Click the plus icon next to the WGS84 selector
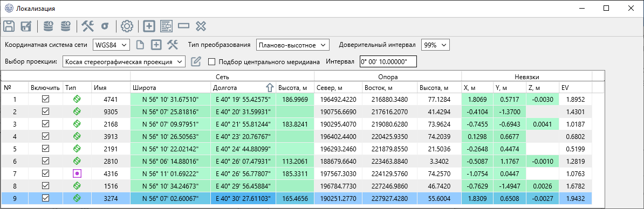Viewport: 644px width, 209px height. 156,45
